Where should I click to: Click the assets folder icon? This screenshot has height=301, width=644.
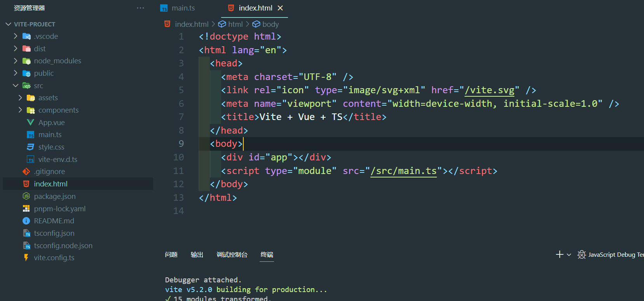tap(31, 98)
